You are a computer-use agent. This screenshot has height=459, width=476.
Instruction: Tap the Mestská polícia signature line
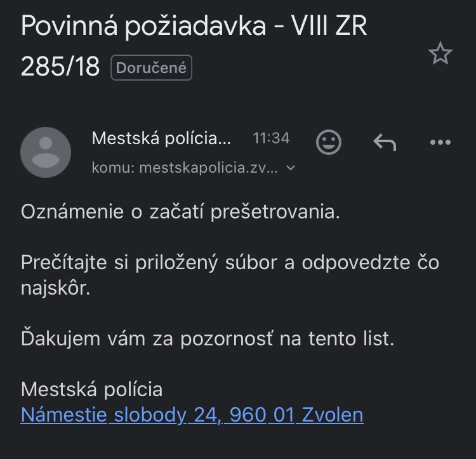91,389
